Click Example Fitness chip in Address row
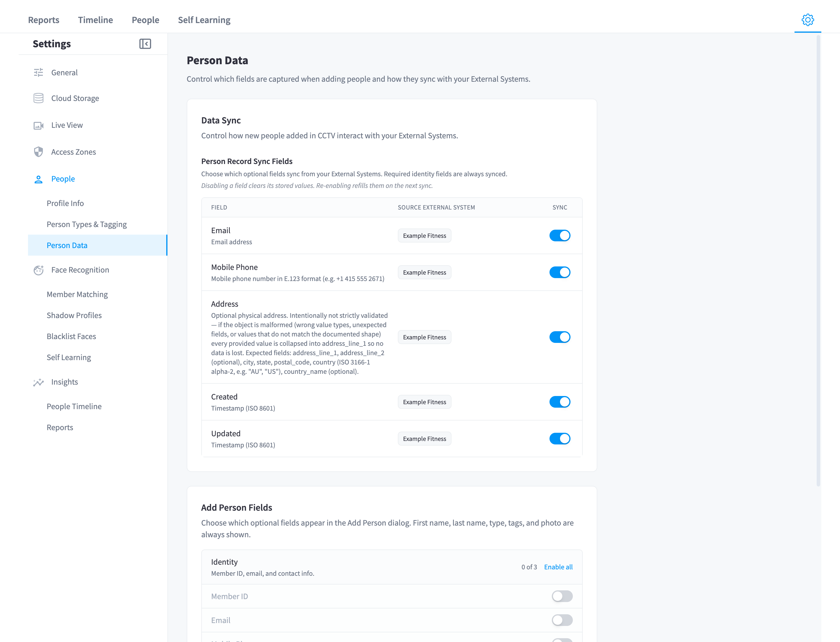 424,337
